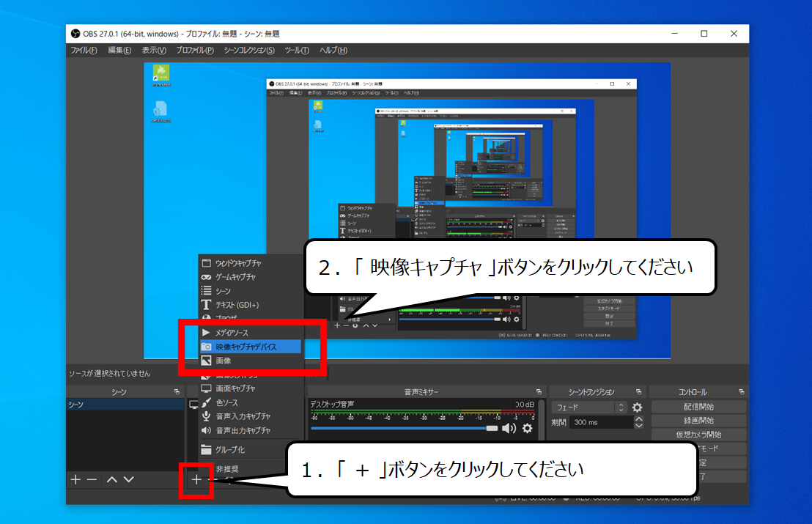Choose ゲームキャプチャ from the source menu
This screenshot has height=524, width=812.
251,277
